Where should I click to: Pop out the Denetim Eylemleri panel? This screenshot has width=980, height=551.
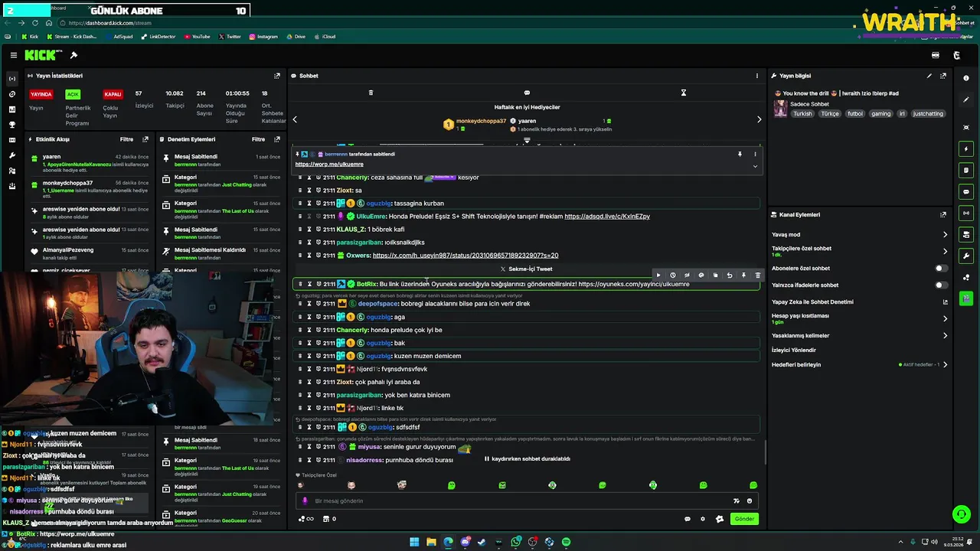coord(277,139)
